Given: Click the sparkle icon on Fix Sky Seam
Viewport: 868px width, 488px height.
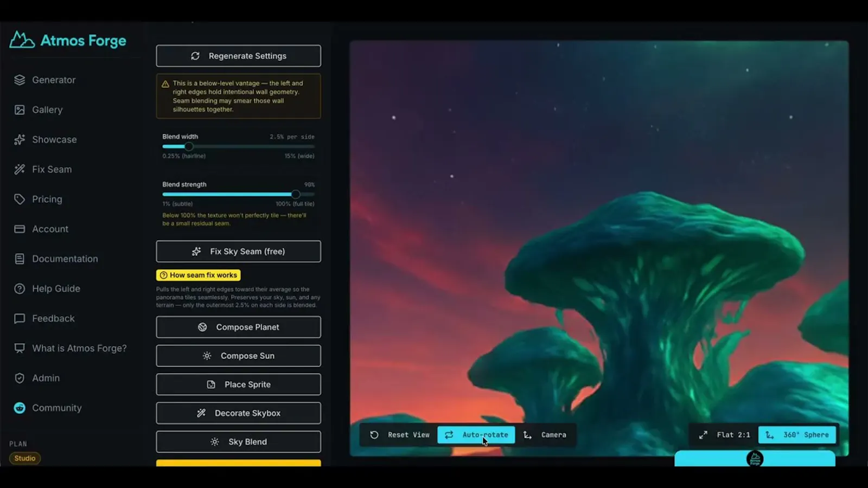Looking at the screenshot, I should pos(196,252).
